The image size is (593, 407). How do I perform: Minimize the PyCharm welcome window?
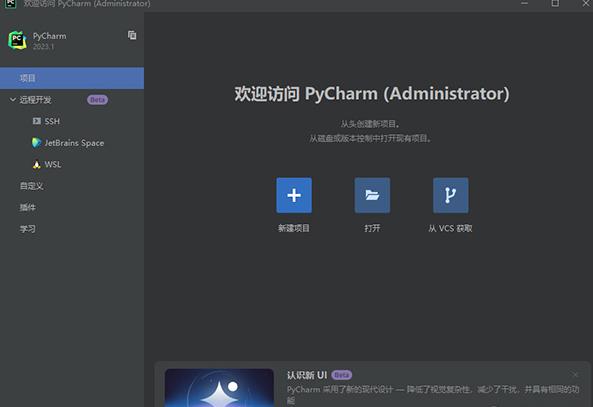pyautogui.click(x=524, y=3)
